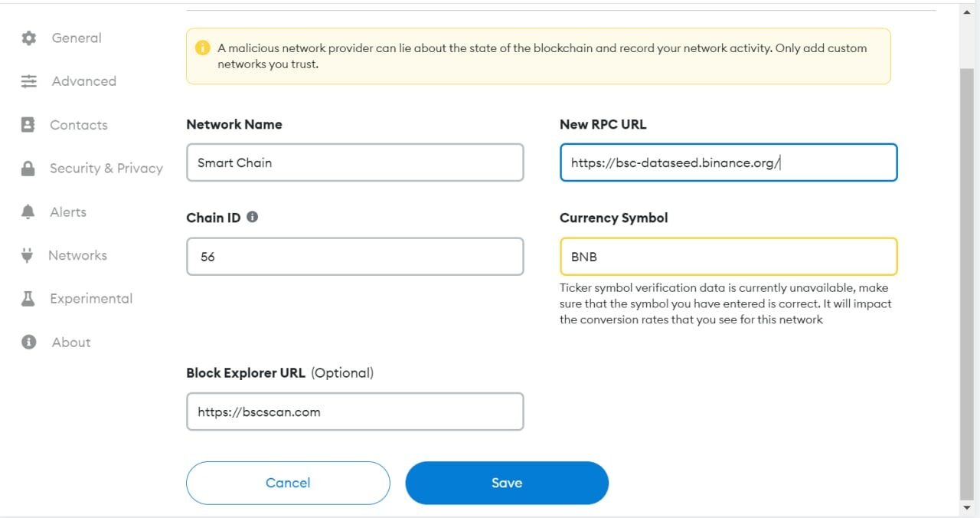980x518 pixels.
Task: Click the About info icon
Action: click(x=29, y=343)
